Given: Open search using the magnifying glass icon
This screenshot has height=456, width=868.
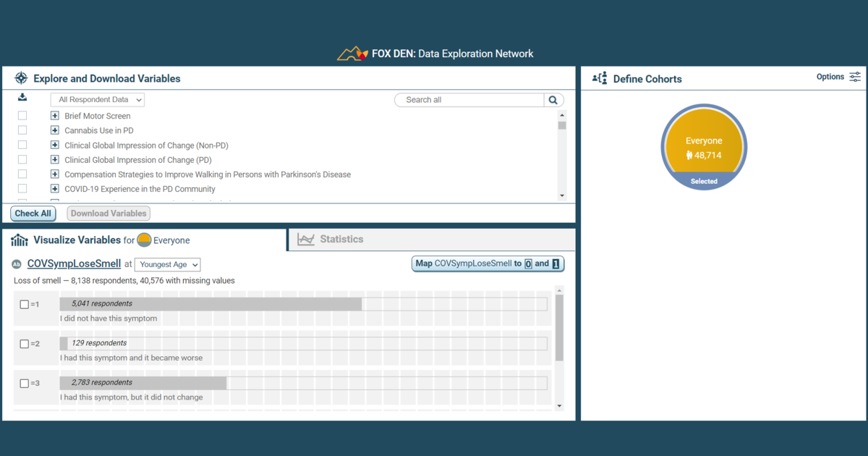Looking at the screenshot, I should [553, 99].
